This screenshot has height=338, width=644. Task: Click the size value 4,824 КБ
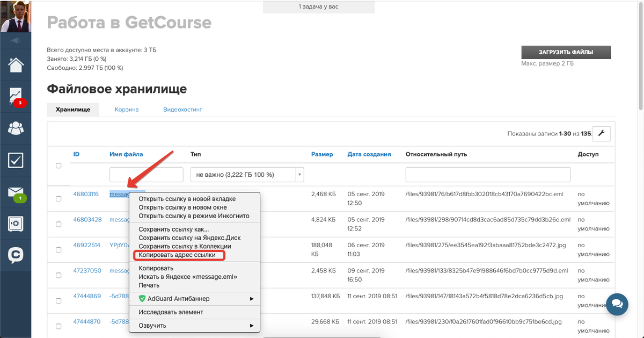coord(324,220)
